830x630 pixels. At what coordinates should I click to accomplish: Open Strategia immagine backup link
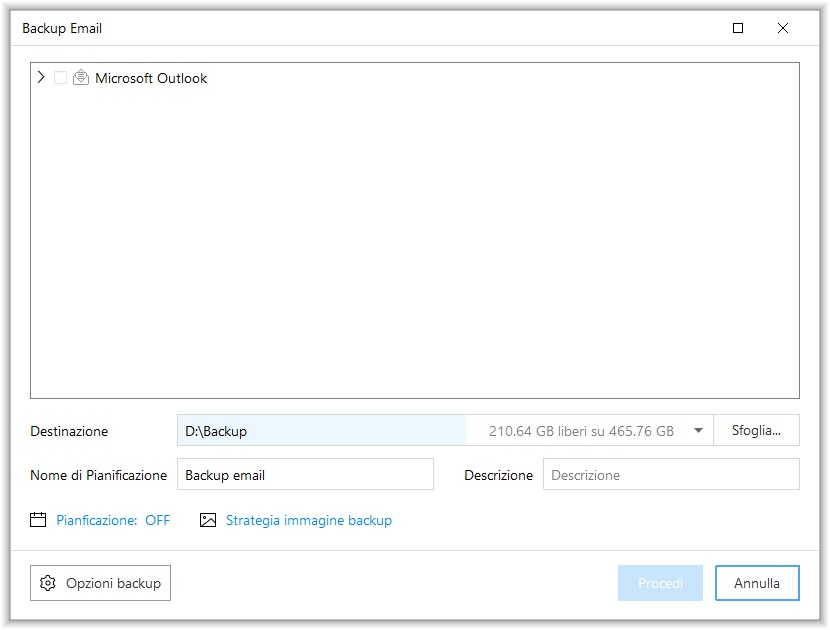point(308,520)
